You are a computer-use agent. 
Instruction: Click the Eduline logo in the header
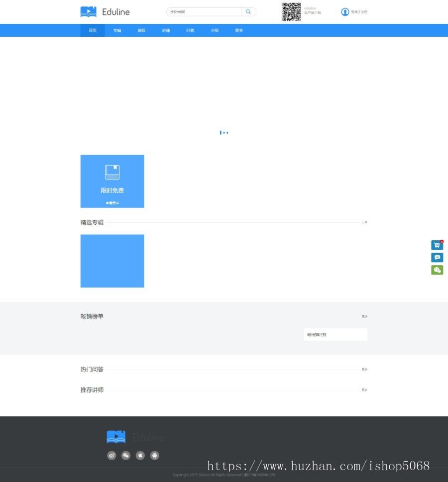point(105,11)
